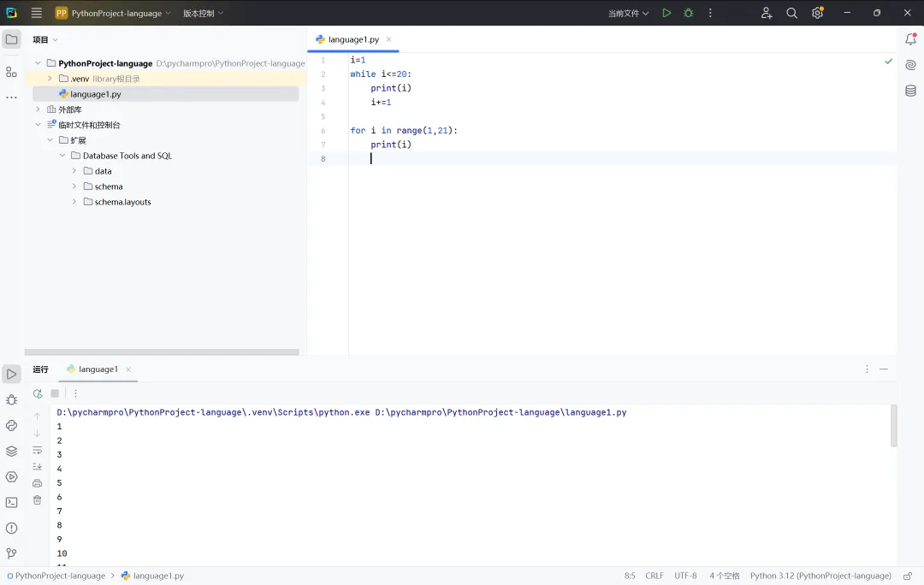Collapse the PythonProject-language root node
The height and width of the screenshot is (585, 924).
[x=38, y=63]
